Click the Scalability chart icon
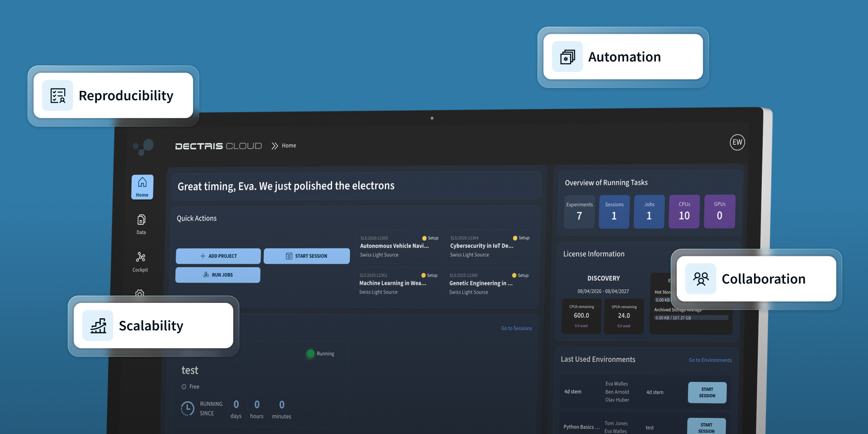868x434 pixels. coord(98,325)
